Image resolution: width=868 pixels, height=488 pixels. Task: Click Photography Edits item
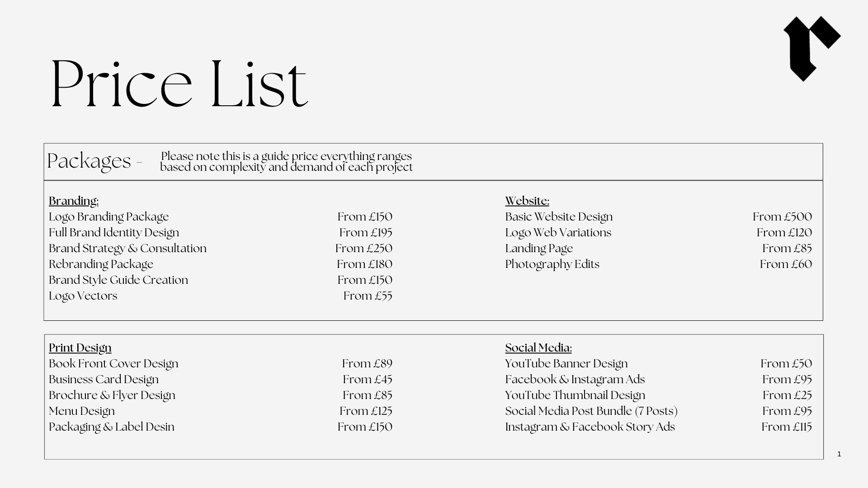(552, 264)
